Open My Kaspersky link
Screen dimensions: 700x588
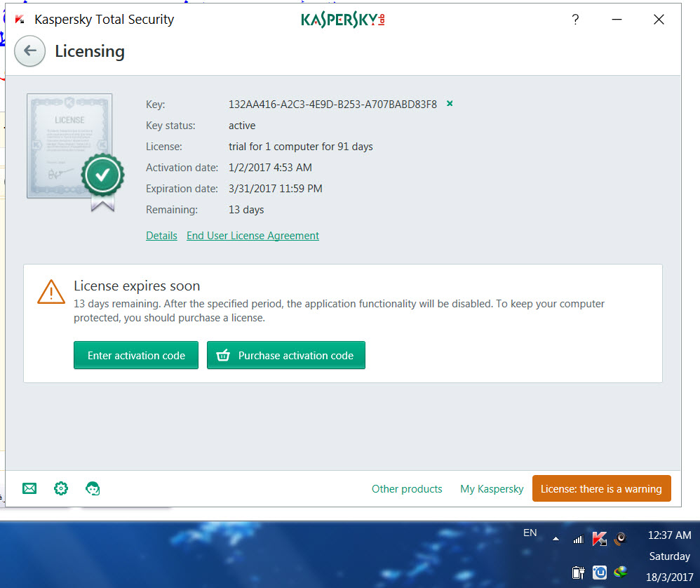[492, 489]
